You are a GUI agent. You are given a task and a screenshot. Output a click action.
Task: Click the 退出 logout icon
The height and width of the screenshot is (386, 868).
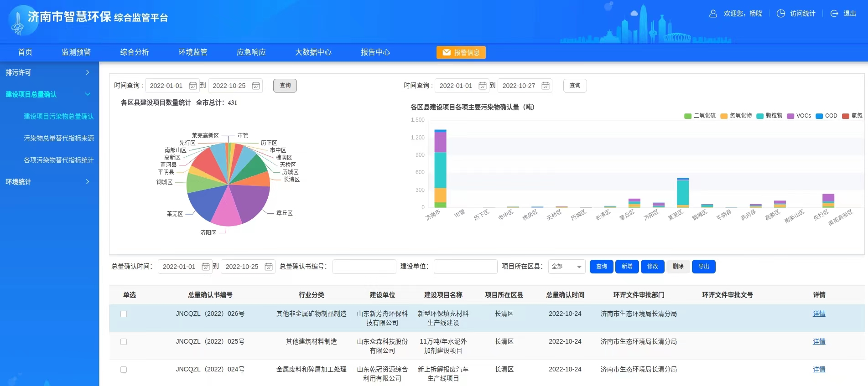coord(834,14)
